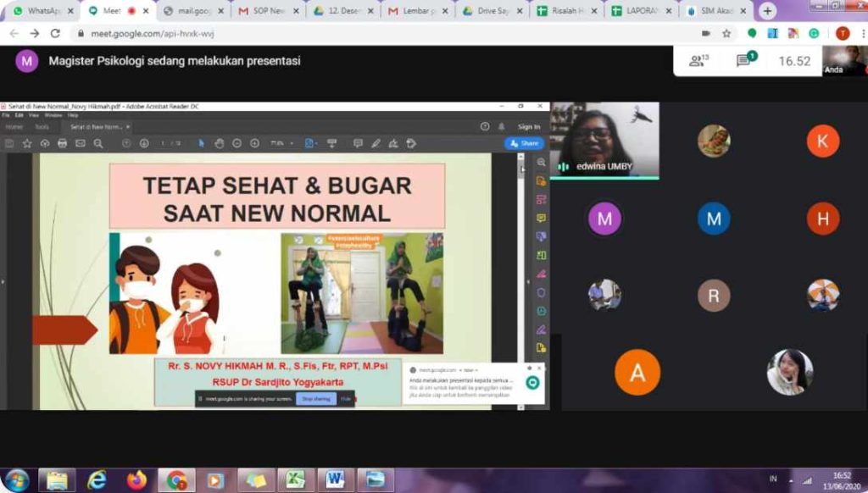868x493 pixels.
Task: Choose the selection arrow tool in Acrobat
Action: (x=202, y=144)
